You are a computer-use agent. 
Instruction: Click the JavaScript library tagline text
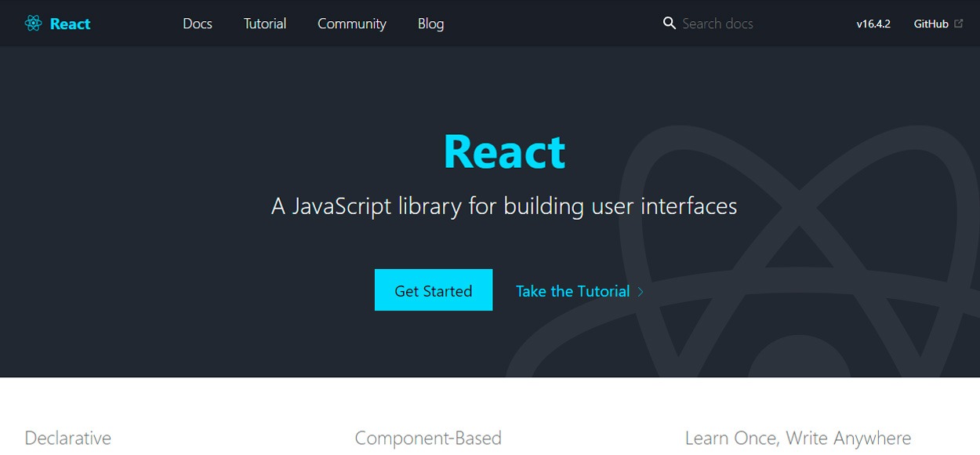tap(504, 206)
